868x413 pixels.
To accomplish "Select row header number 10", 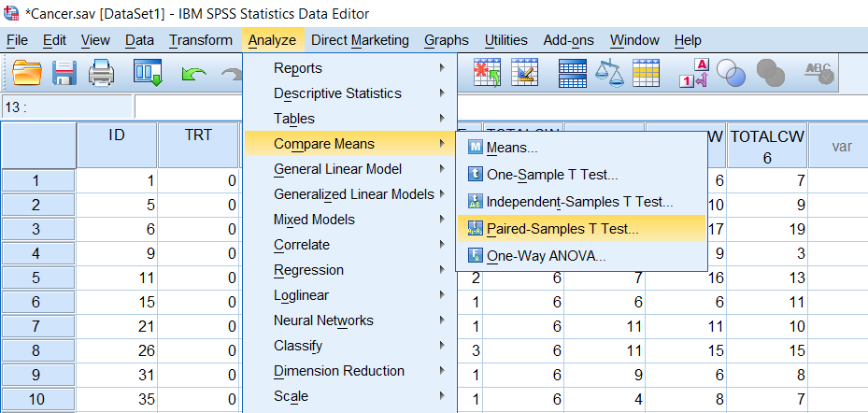I will 36,397.
